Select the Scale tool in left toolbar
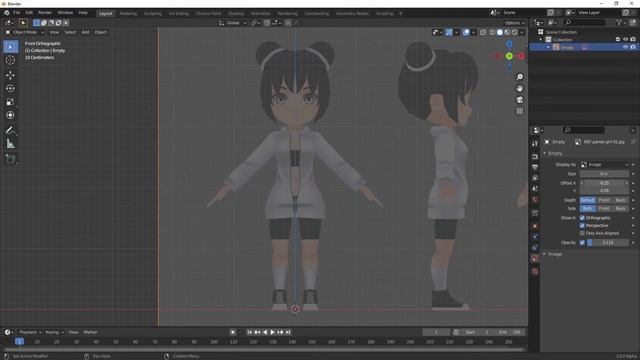This screenshot has height=360, width=640. (x=10, y=102)
